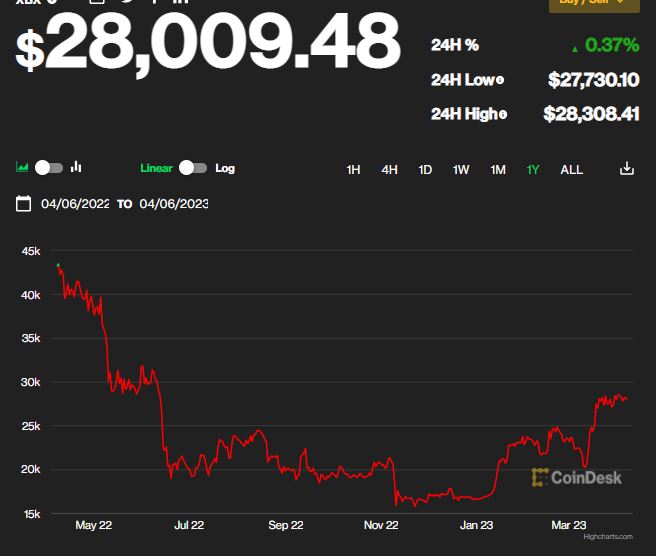Viewport: 656px width, 556px height.
Task: Click the Nov 22 axis label
Action: (x=381, y=525)
